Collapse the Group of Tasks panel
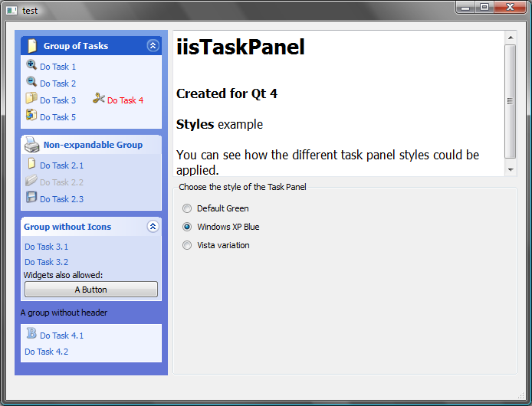532x406 pixels. coord(153,45)
